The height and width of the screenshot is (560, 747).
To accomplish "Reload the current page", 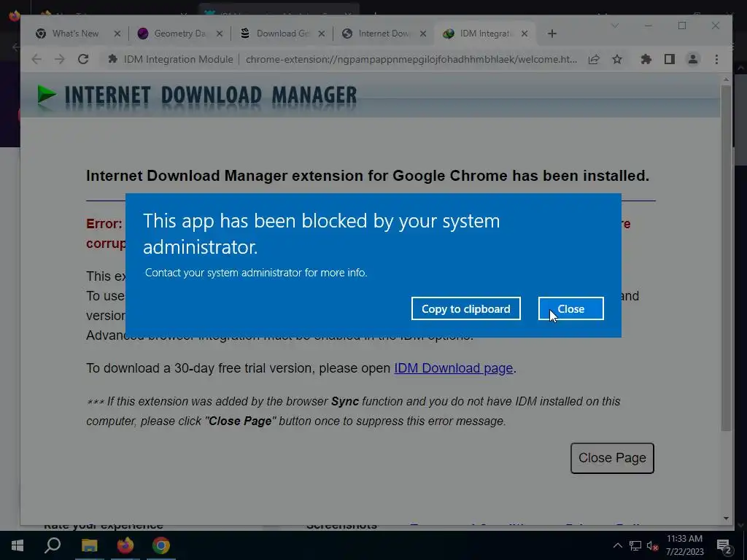I will [x=83, y=59].
